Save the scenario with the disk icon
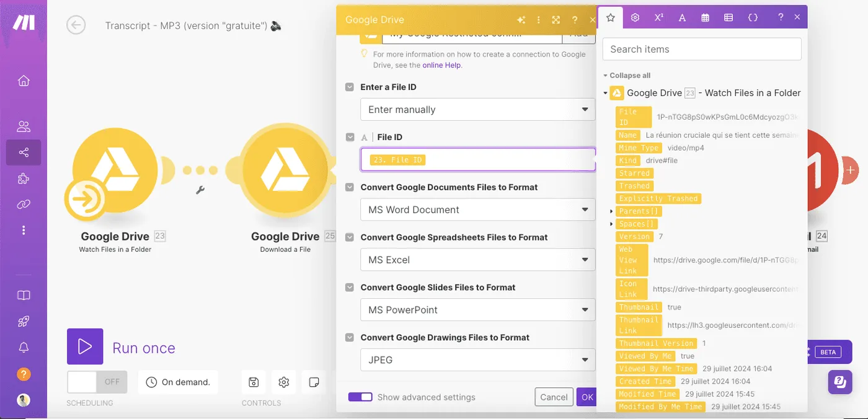This screenshot has width=868, height=419. click(x=254, y=382)
